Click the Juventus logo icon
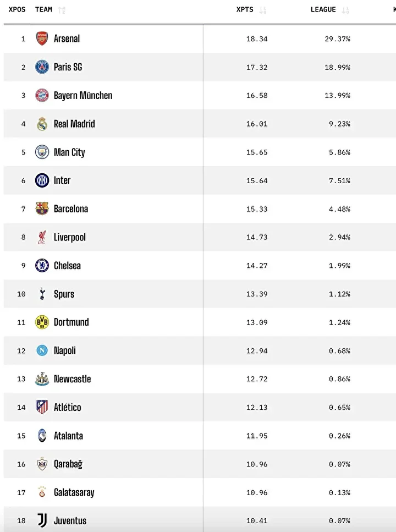Image resolution: width=396 pixels, height=532 pixels. (42, 520)
